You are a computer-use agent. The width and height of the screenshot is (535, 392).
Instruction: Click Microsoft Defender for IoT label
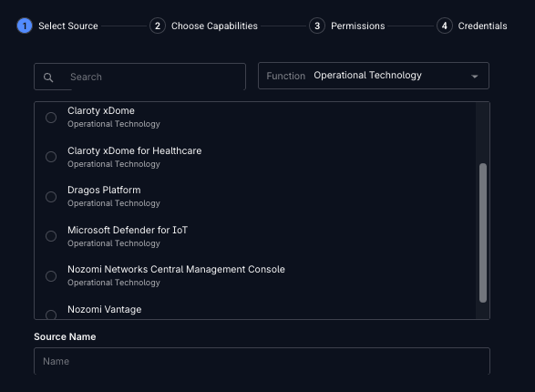128,231
